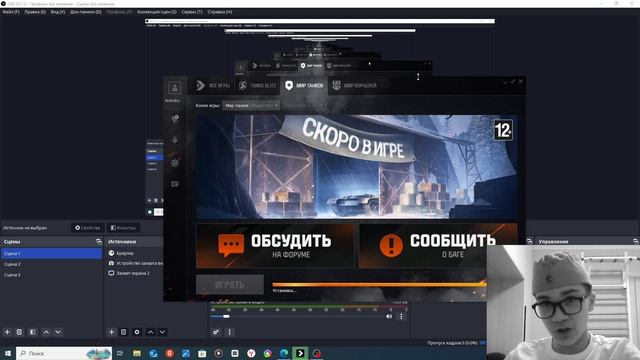Click taskbar Поиск search box
This screenshot has width=640, height=360.
64,353
